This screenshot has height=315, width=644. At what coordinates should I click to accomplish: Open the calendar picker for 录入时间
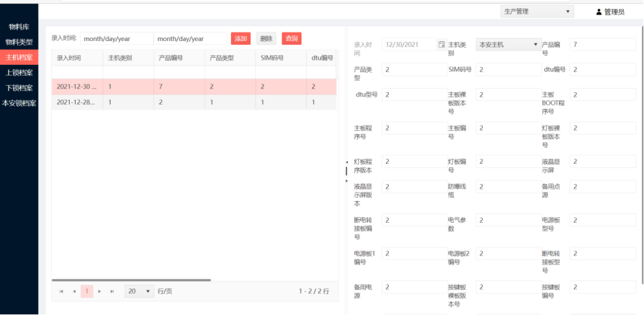[x=442, y=44]
